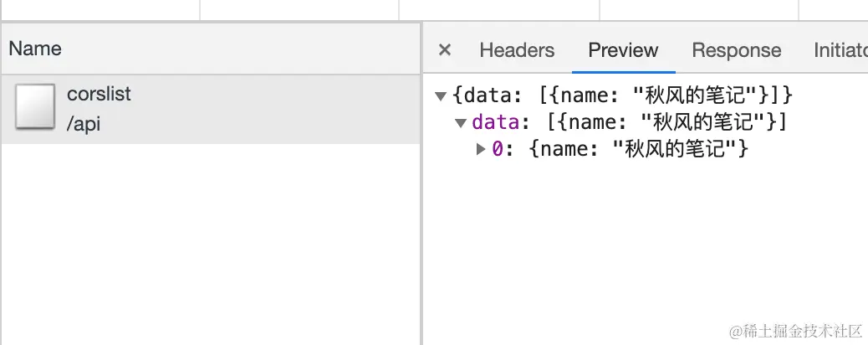Click the /api path text
Image resolution: width=868 pixels, height=345 pixels.
84,124
